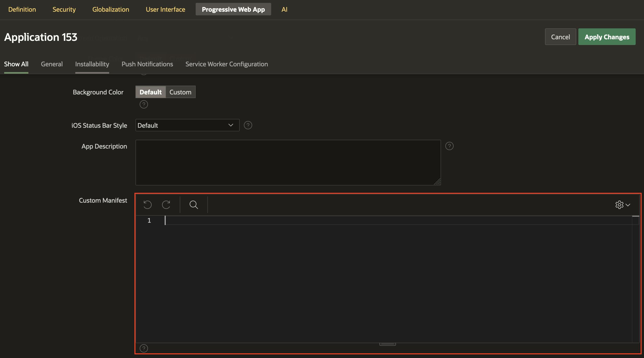Switch to the Service Worker Configuration tab
This screenshot has height=358, width=644.
(226, 64)
